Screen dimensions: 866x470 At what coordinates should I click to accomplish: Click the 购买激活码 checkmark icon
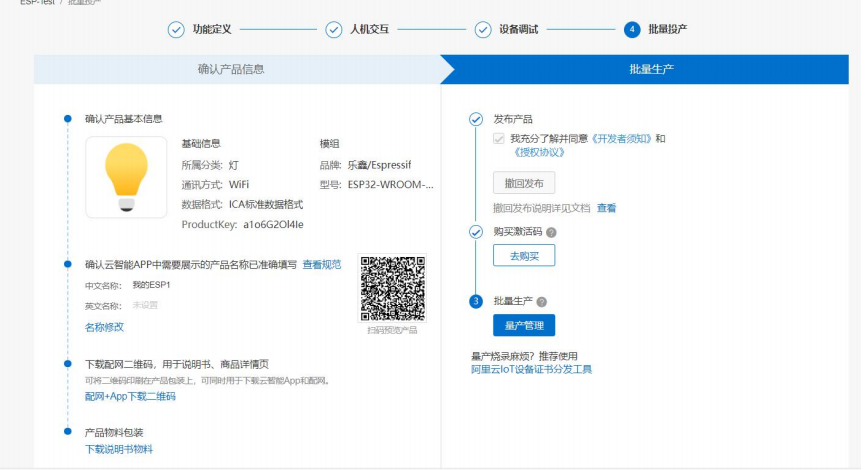[476, 232]
